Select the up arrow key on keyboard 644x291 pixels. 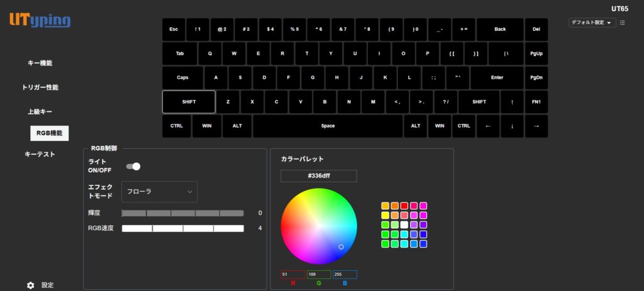click(x=512, y=102)
